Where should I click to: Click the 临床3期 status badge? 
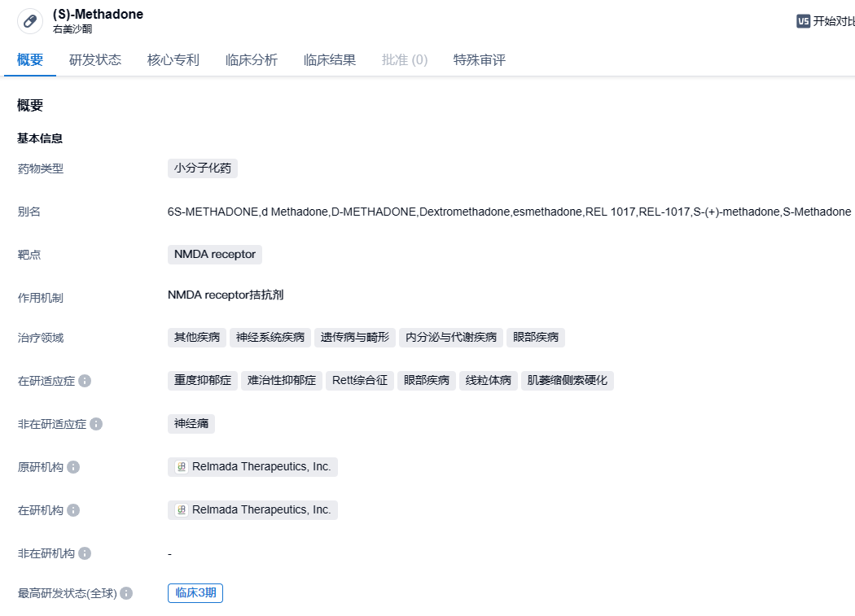point(195,593)
